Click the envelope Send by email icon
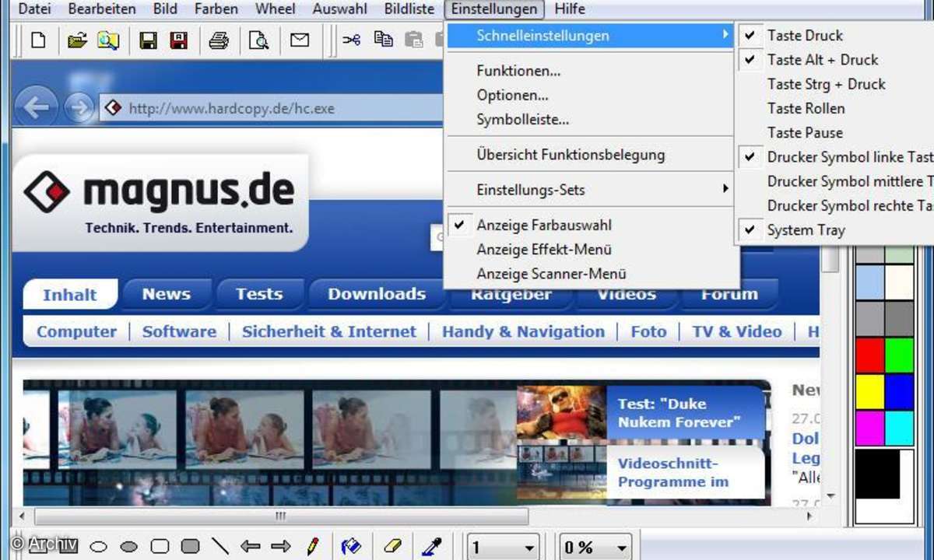Screen dimensions: 934x560 (x=300, y=40)
